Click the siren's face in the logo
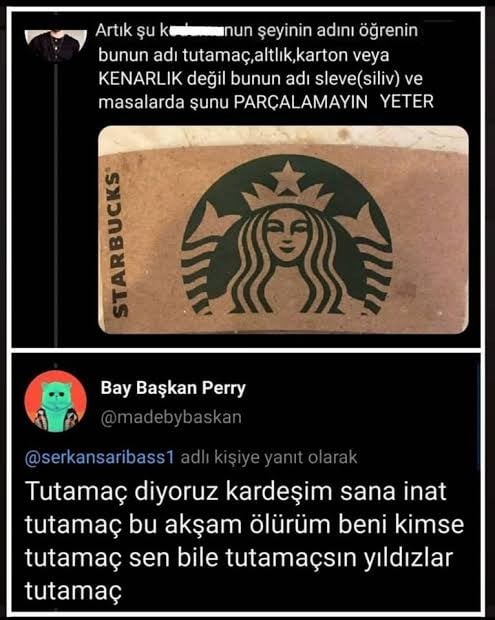Viewport: 495px width, 620px height. click(x=287, y=234)
